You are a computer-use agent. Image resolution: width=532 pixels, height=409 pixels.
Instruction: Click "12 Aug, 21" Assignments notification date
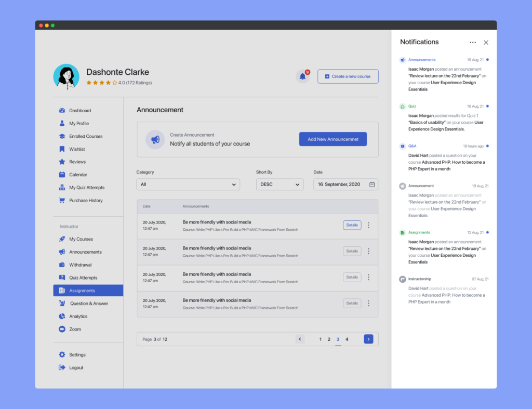pyautogui.click(x=475, y=232)
